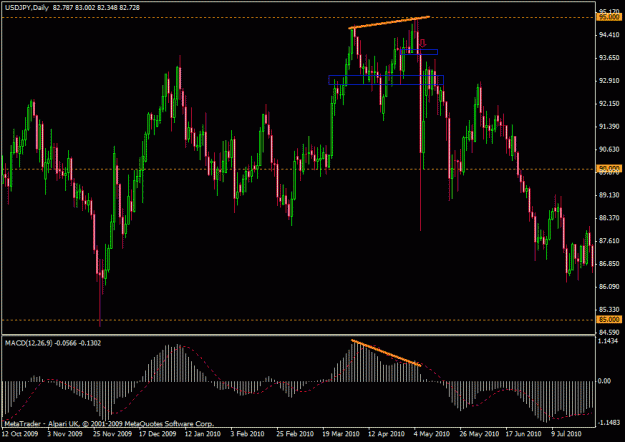Click the 90.630 price axis label
The height and width of the screenshot is (442, 625).
[609, 149]
